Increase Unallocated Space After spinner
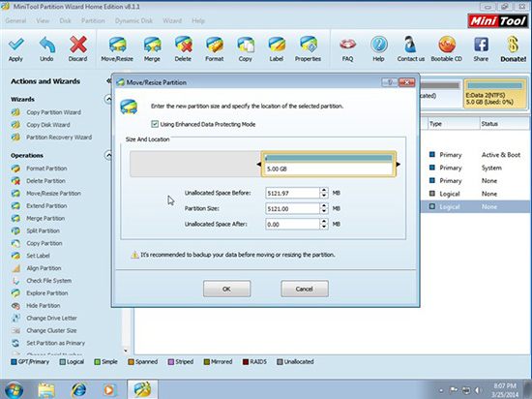Image resolution: width=532 pixels, height=399 pixels. (x=324, y=222)
